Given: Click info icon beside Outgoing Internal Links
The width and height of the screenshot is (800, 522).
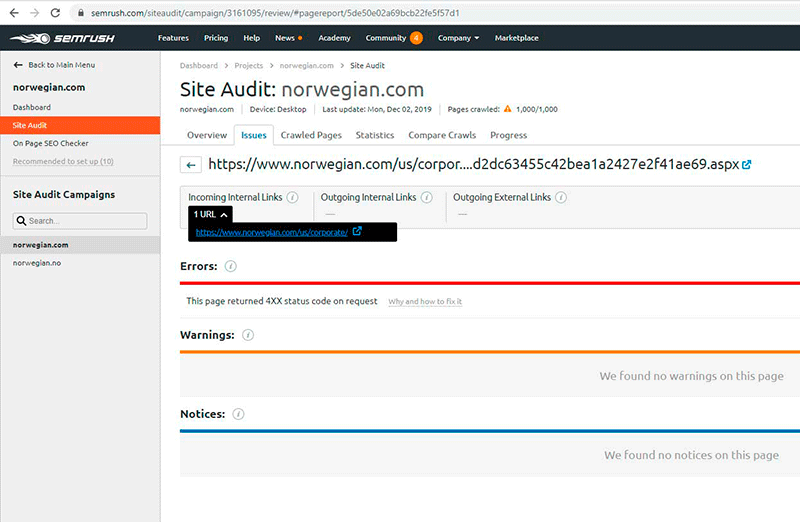Looking at the screenshot, I should pos(427,198).
